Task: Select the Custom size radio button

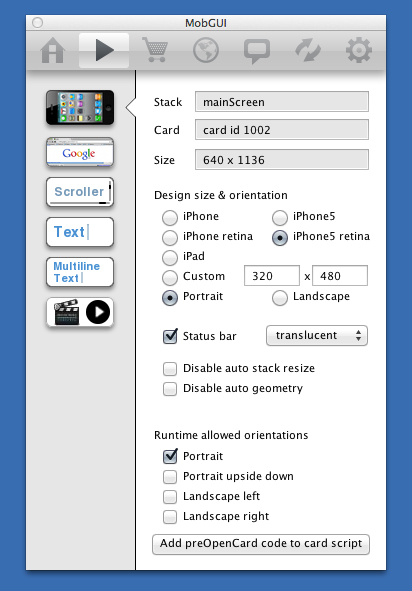Action: (x=170, y=277)
